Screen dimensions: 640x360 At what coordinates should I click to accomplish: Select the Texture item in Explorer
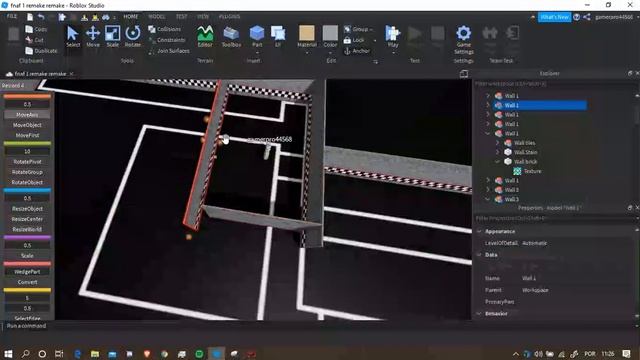tap(532, 171)
